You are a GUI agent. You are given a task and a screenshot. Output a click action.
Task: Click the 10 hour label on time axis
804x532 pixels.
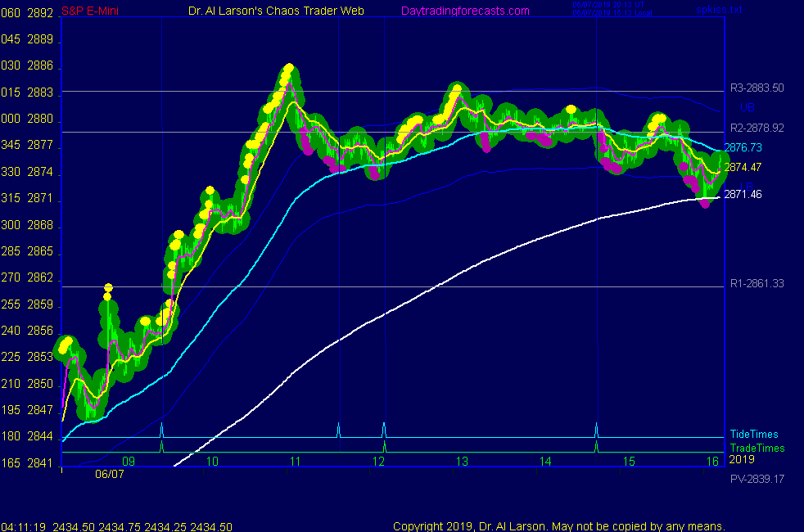pyautogui.click(x=212, y=462)
